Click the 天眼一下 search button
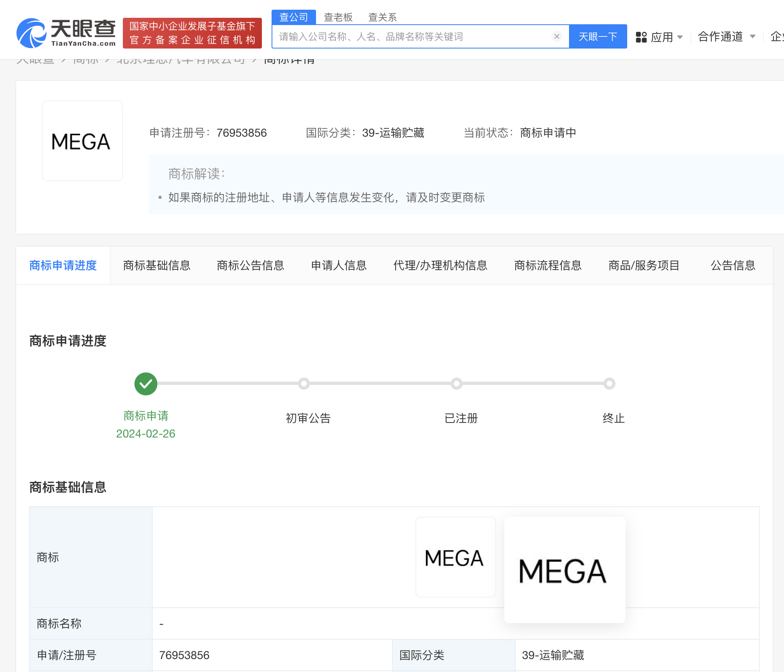This screenshot has height=672, width=784. click(598, 36)
